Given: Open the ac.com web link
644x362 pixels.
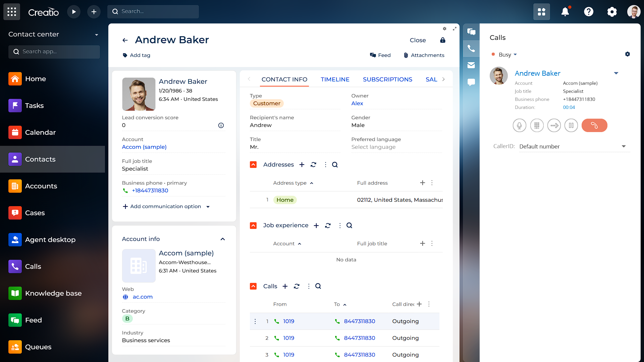Looking at the screenshot, I should 143,297.
